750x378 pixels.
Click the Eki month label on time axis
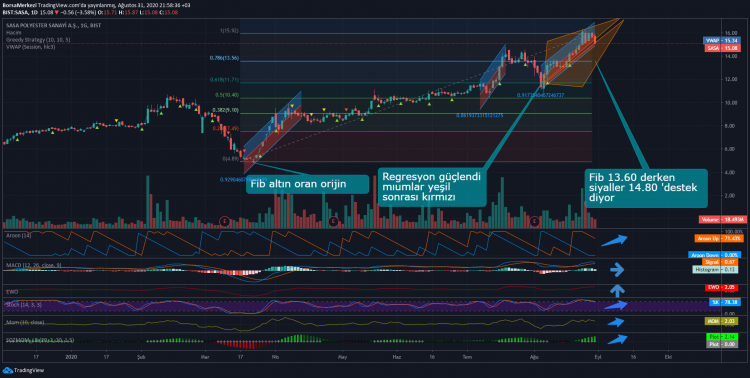(667, 357)
